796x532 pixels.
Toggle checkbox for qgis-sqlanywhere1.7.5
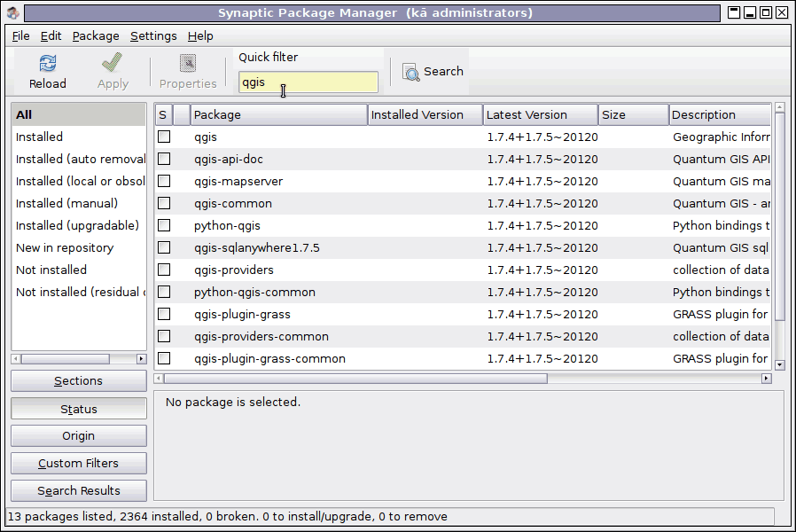pyautogui.click(x=164, y=247)
